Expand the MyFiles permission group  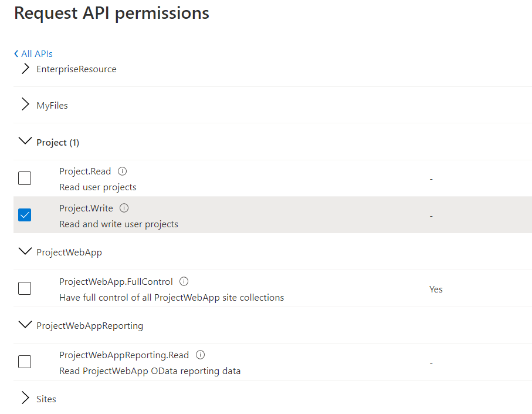(x=25, y=105)
